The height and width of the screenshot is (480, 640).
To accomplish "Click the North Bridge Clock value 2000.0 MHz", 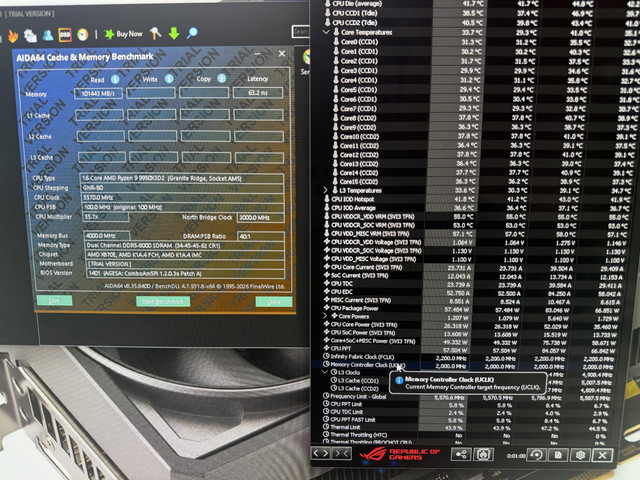I will click(x=260, y=218).
